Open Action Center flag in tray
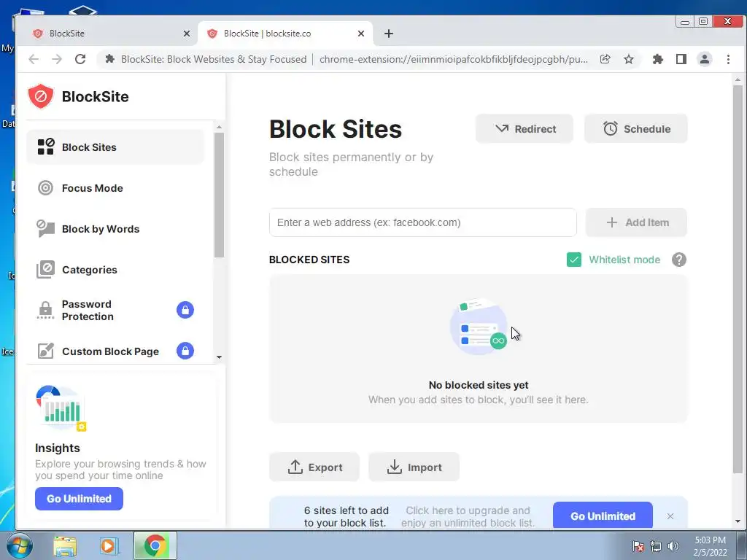 coord(638,546)
